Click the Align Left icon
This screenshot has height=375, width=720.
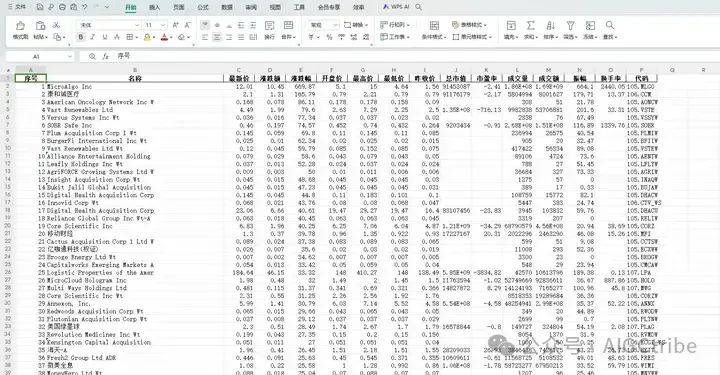click(205, 37)
